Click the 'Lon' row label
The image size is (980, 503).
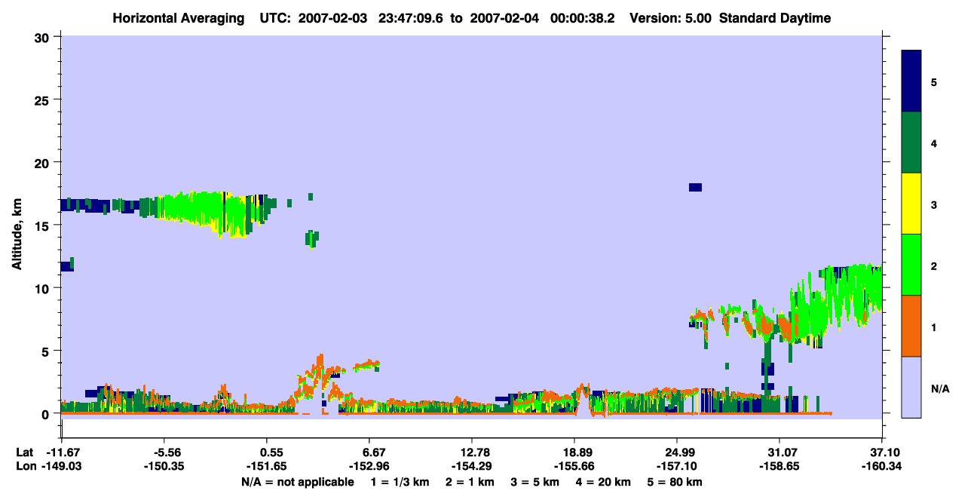click(25, 466)
